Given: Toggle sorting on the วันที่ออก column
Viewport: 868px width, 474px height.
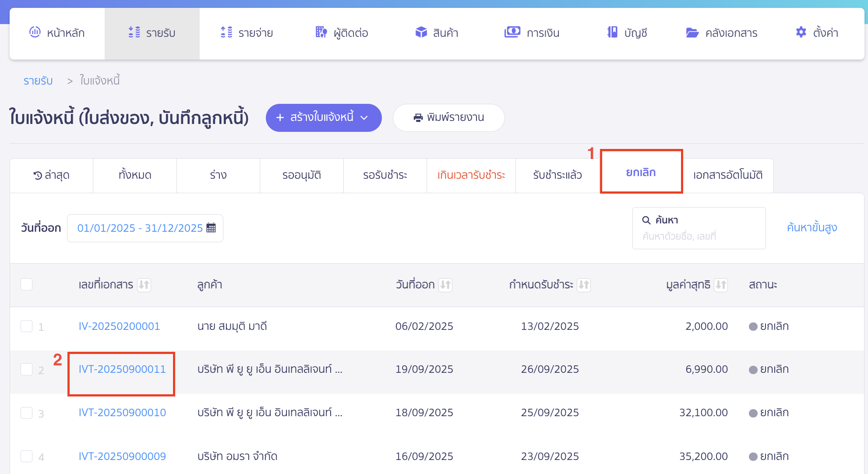Looking at the screenshot, I should (x=446, y=285).
